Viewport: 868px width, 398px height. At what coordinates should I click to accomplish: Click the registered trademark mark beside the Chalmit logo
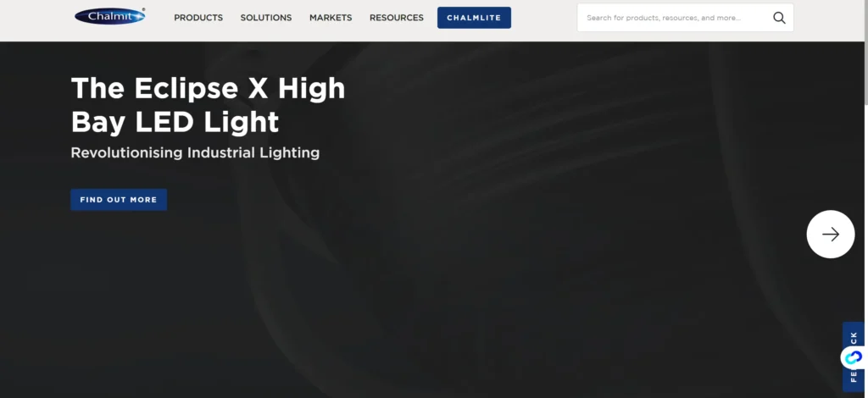coord(143,9)
